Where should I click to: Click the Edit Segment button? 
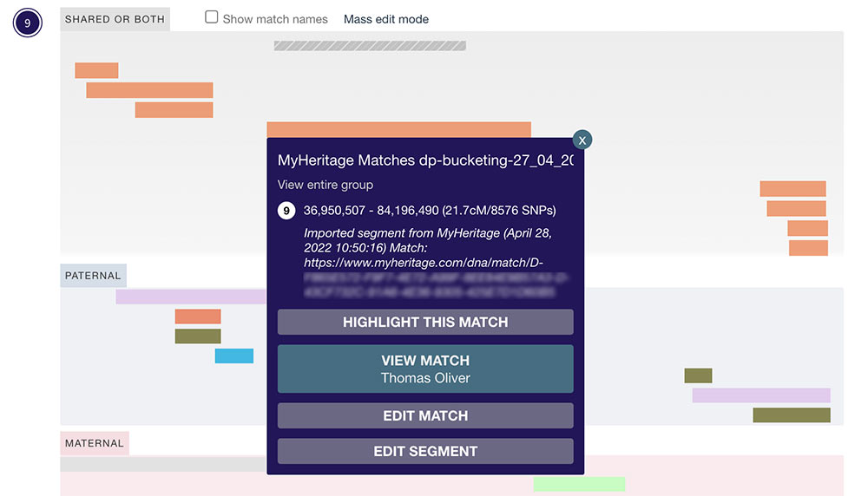425,451
